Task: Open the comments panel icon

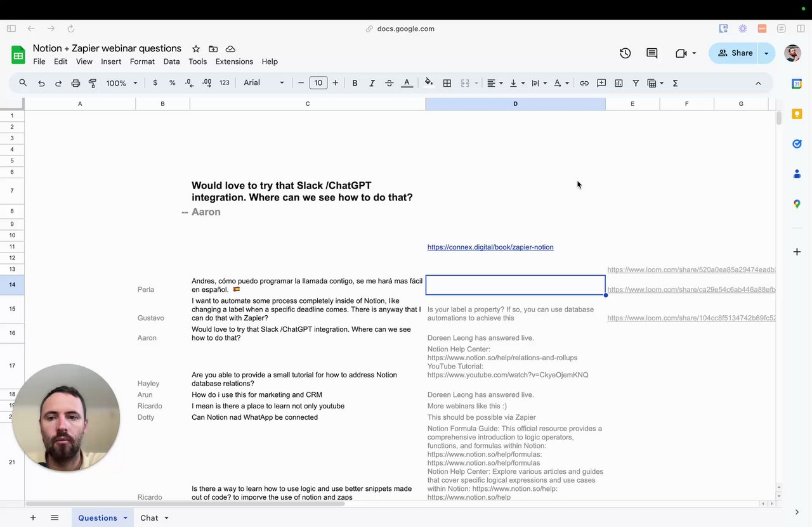Action: coord(652,53)
